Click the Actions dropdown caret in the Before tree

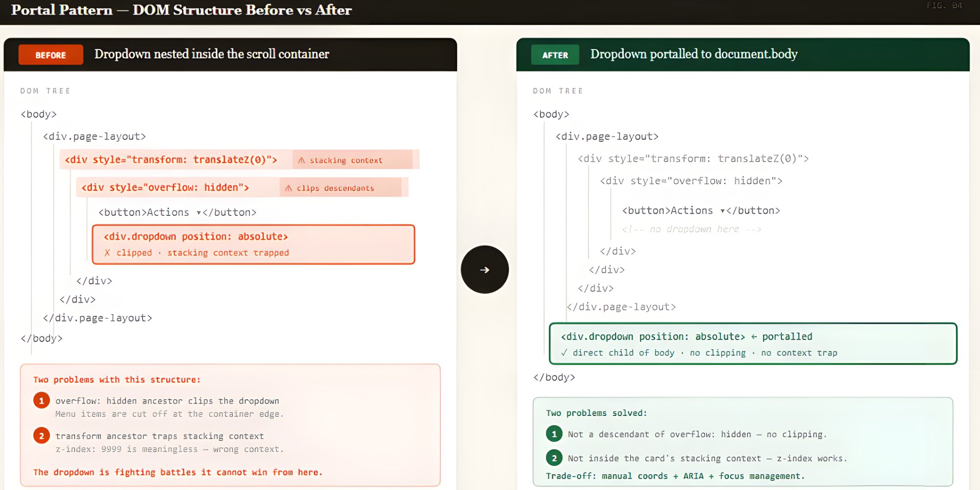coord(199,213)
